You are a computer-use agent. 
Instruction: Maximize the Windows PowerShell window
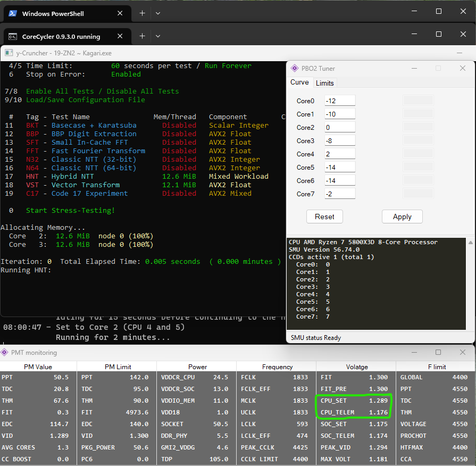438,12
